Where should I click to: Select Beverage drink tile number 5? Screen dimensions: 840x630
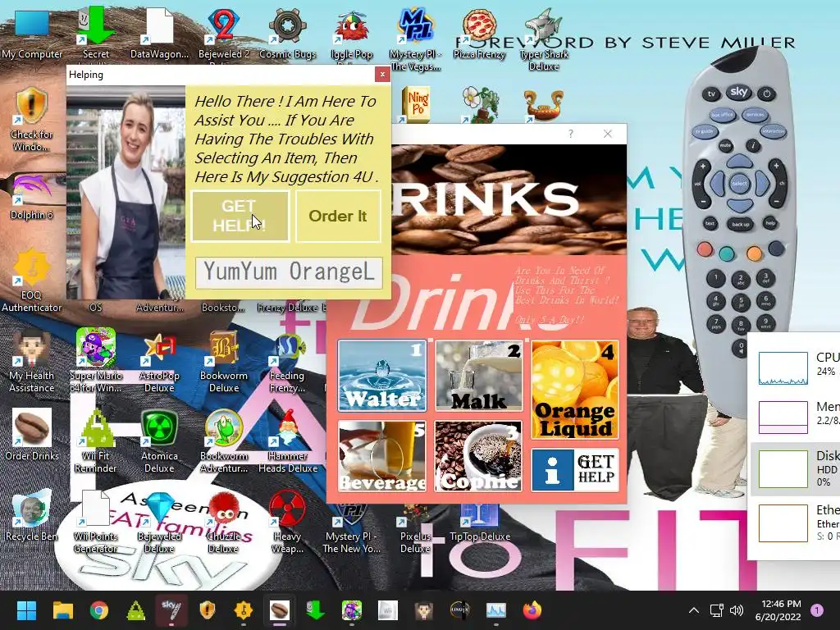pyautogui.click(x=382, y=456)
